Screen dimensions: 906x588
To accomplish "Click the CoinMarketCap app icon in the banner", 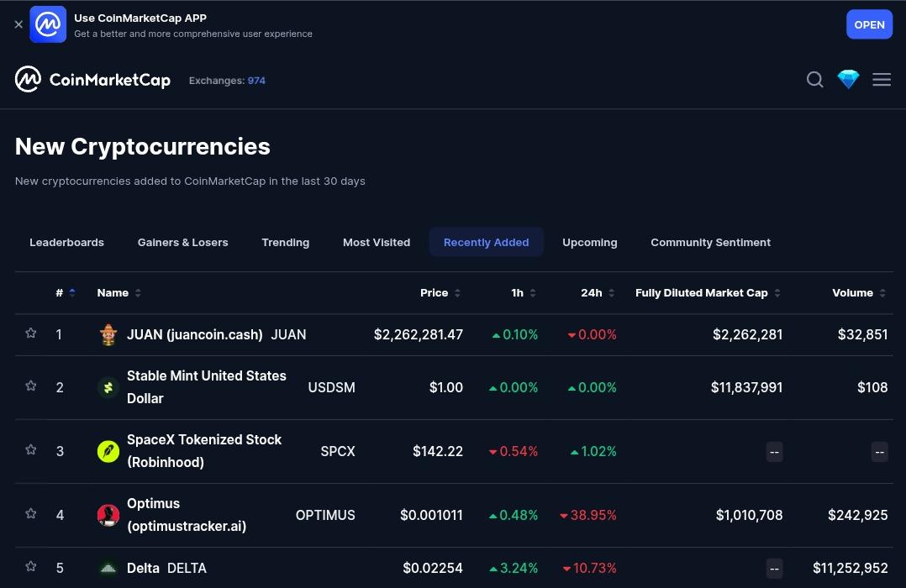I will [48, 24].
